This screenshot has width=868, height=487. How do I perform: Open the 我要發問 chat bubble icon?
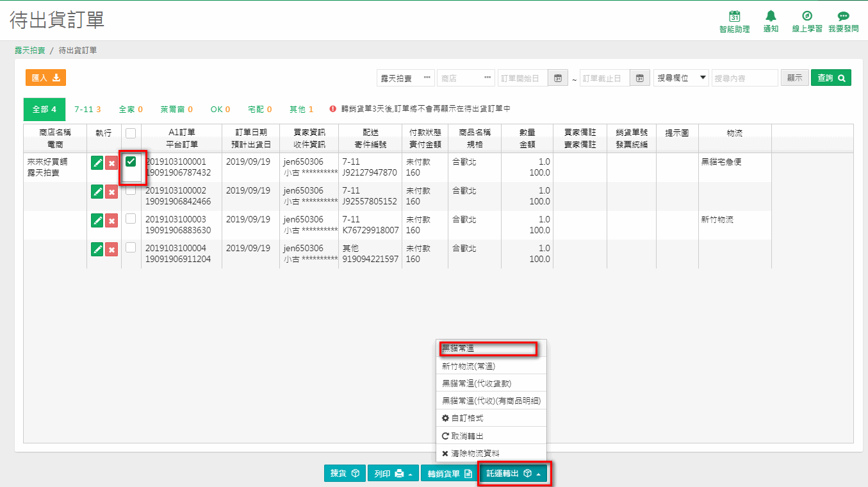point(843,16)
